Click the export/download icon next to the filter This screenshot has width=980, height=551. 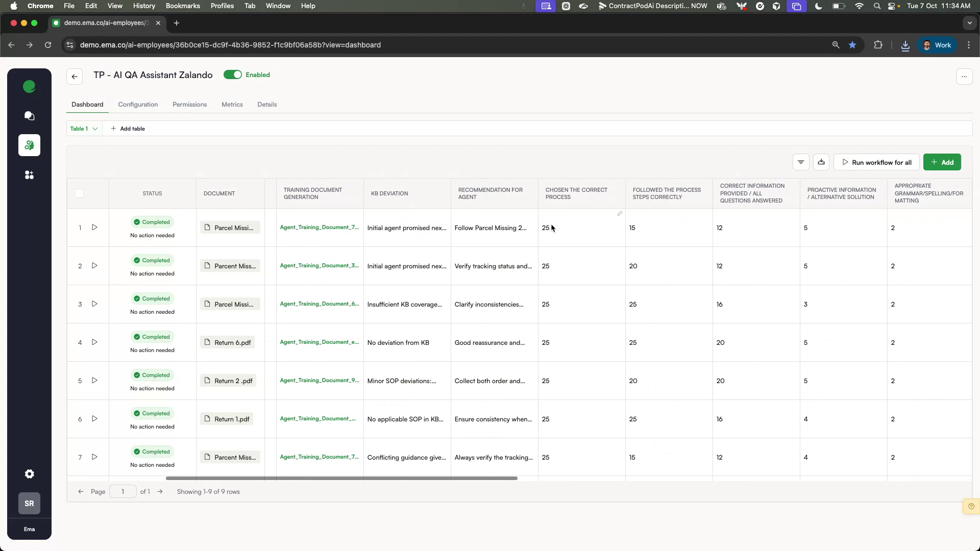821,162
